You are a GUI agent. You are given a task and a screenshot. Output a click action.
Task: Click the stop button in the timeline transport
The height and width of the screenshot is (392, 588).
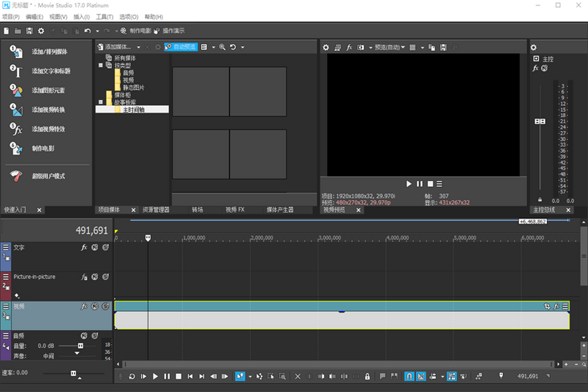pos(179,376)
